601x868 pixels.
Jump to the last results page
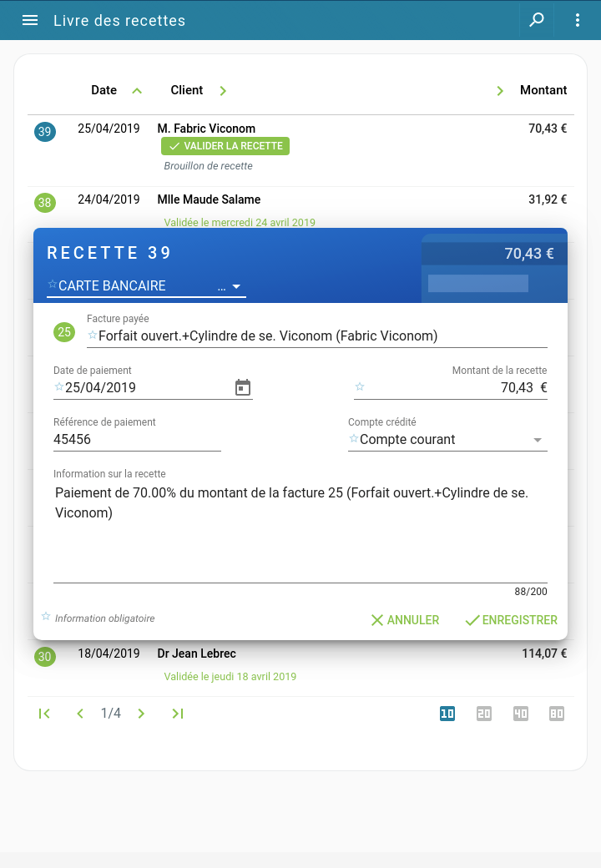click(x=177, y=714)
